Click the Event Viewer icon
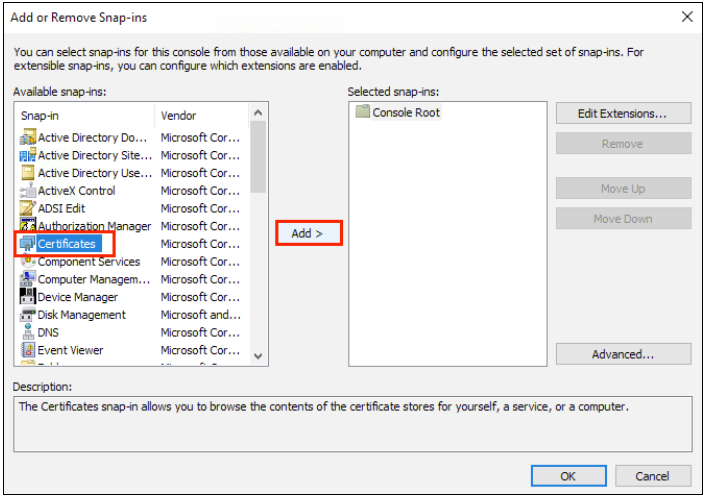The height and width of the screenshot is (496, 704). [28, 350]
